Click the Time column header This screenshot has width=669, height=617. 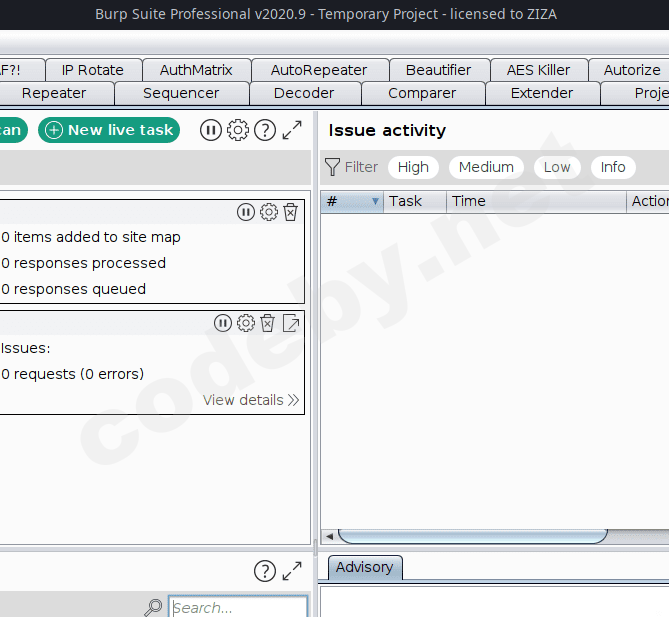click(x=536, y=201)
